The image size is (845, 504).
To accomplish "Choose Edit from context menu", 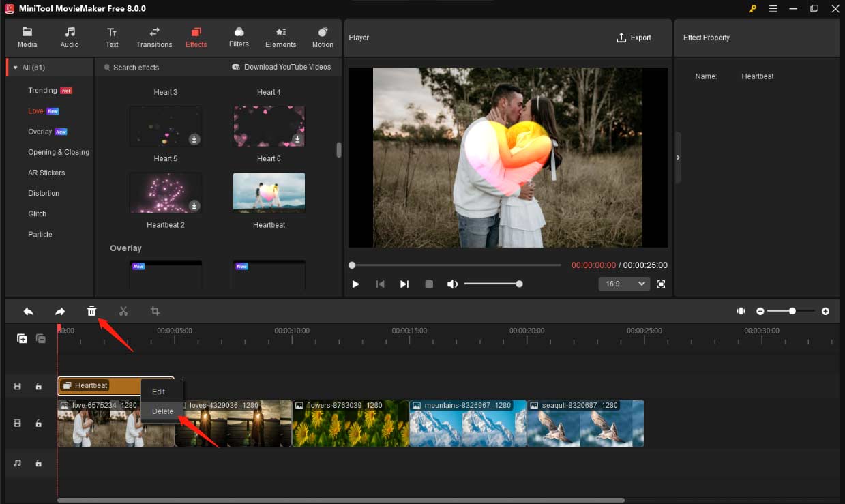I will (158, 391).
